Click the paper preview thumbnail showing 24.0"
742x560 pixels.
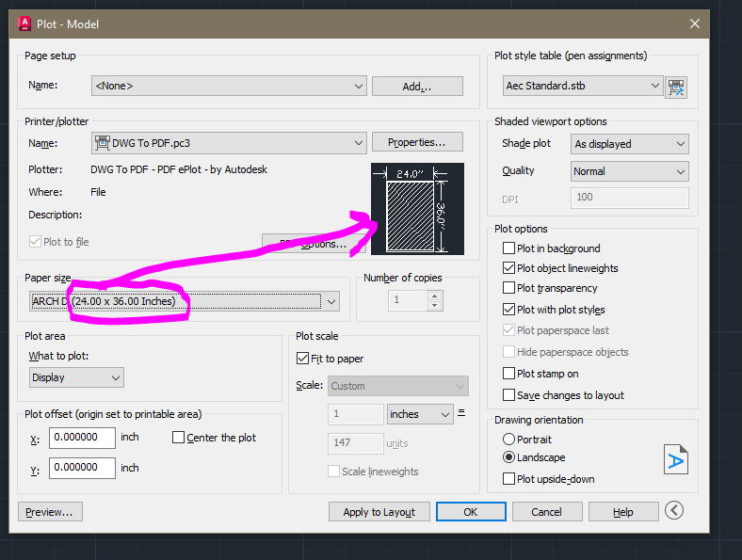[417, 209]
